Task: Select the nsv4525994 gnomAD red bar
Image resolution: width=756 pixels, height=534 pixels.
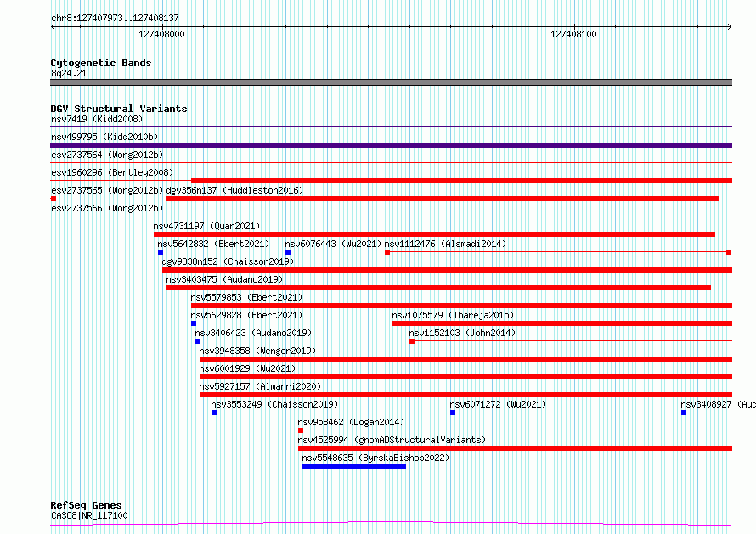Action: coord(516,448)
